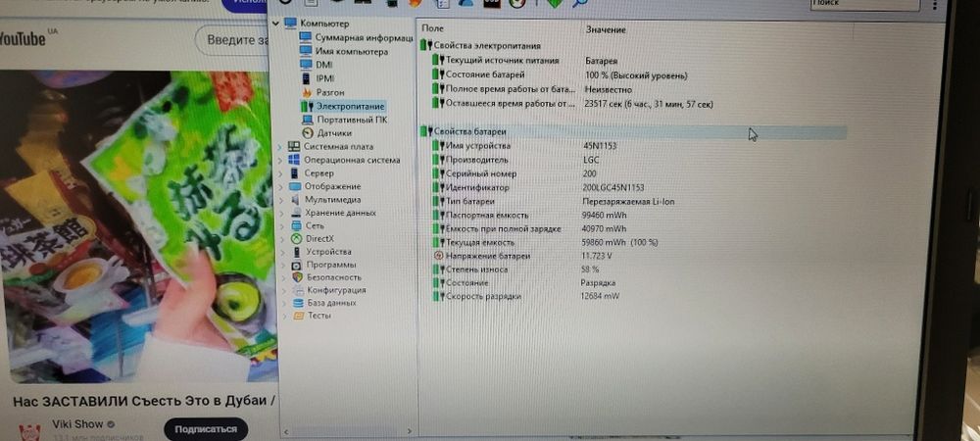Expand the DirectX node
The image size is (980, 441).
282,238
